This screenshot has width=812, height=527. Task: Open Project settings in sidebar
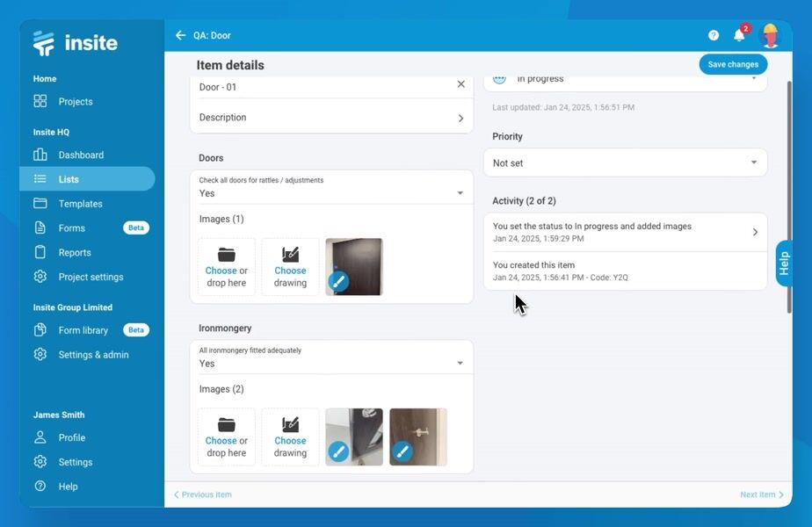[91, 277]
